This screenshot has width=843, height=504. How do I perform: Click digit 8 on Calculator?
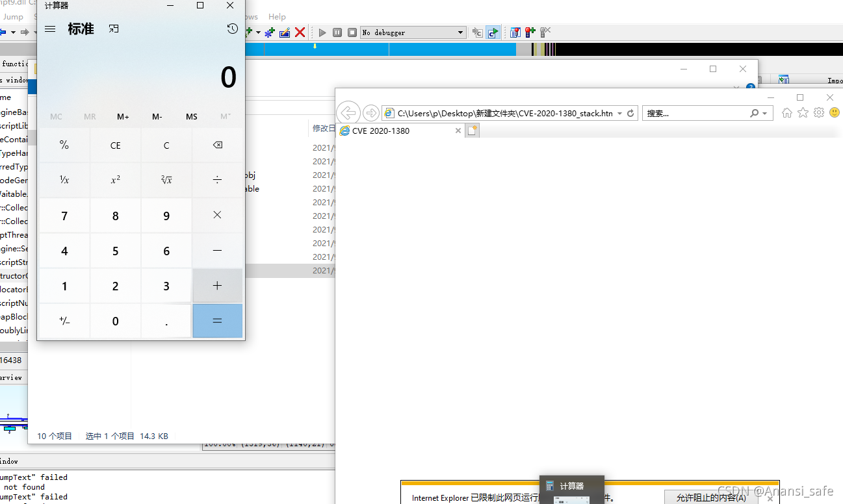[x=116, y=215]
